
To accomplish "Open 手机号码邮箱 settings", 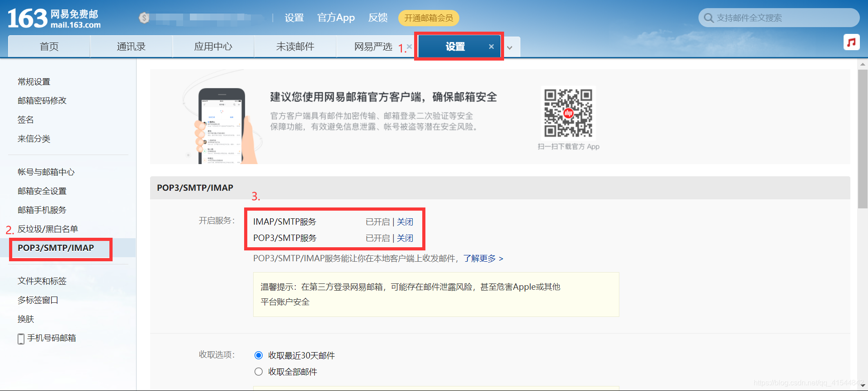I will [52, 338].
